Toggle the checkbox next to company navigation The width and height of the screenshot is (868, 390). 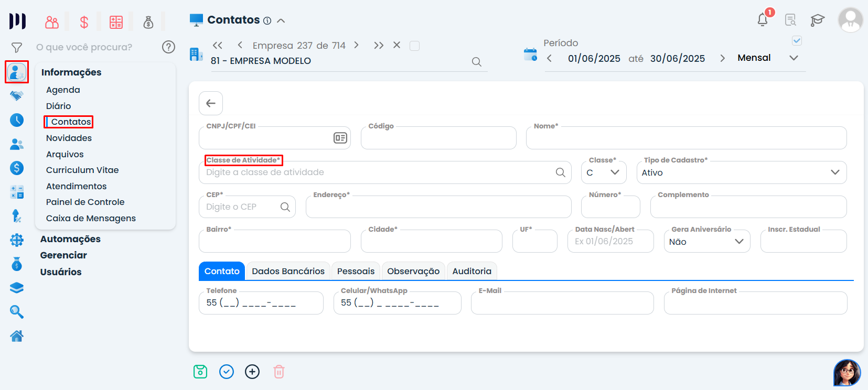point(414,46)
